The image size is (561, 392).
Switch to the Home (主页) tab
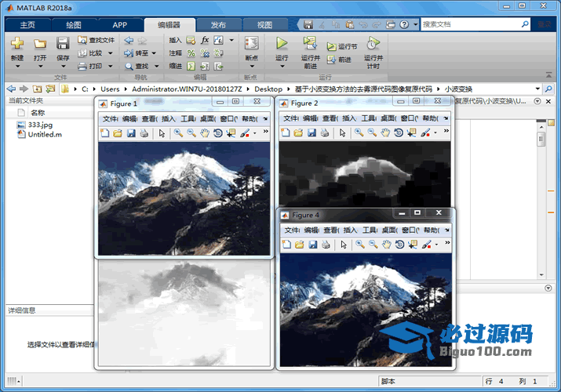click(27, 25)
